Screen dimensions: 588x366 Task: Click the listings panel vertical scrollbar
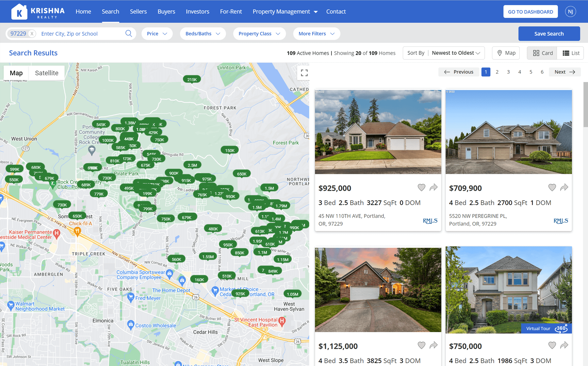pos(585,105)
